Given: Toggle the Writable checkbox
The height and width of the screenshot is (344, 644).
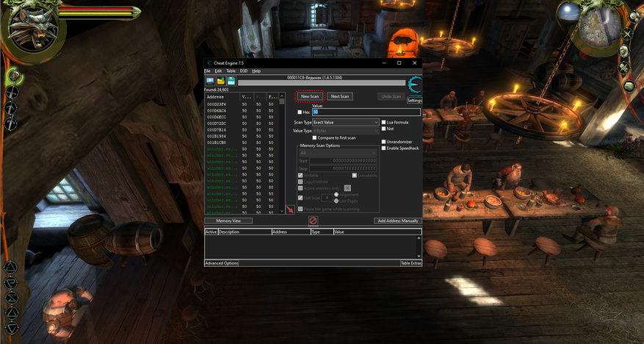Looking at the screenshot, I should pyautogui.click(x=300, y=176).
